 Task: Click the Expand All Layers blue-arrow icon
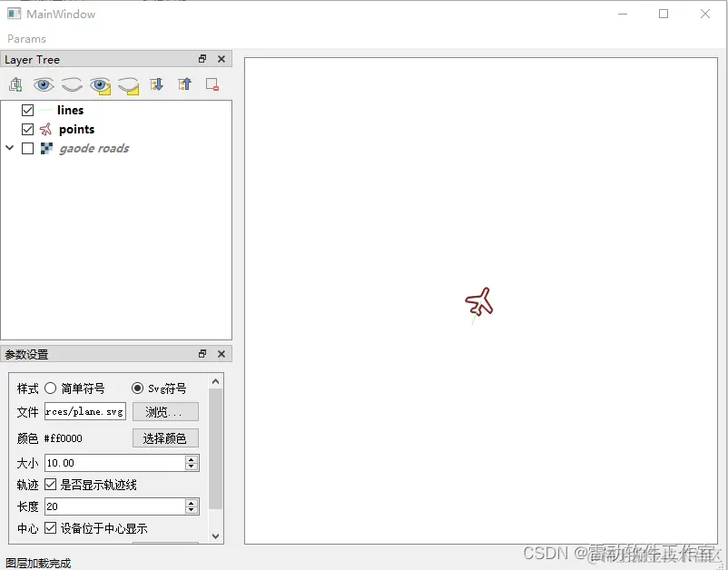[156, 84]
